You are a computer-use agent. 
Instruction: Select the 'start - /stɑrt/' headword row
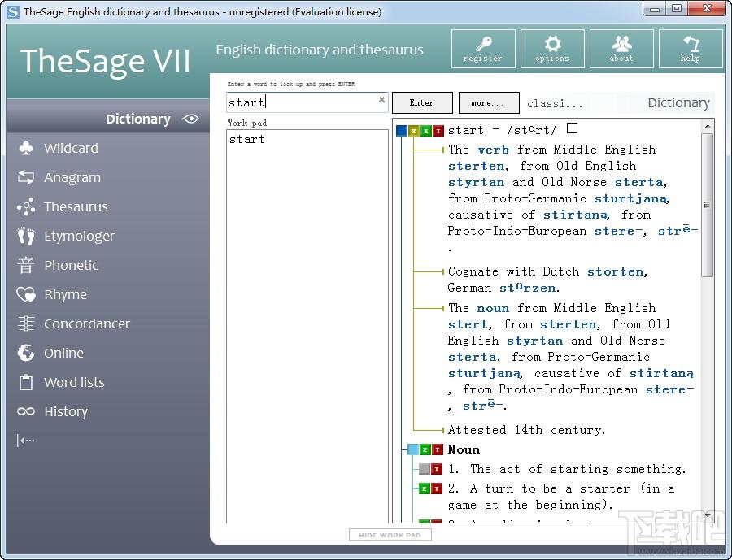click(503, 130)
